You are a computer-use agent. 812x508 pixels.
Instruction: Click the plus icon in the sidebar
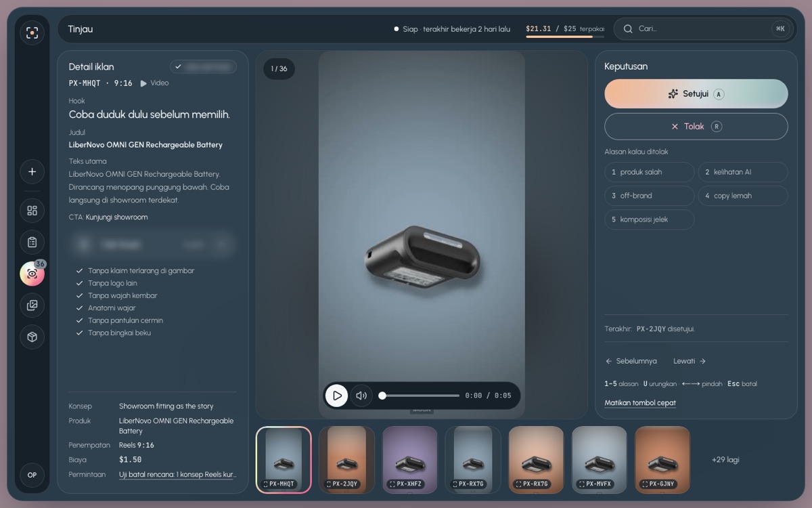pos(32,171)
